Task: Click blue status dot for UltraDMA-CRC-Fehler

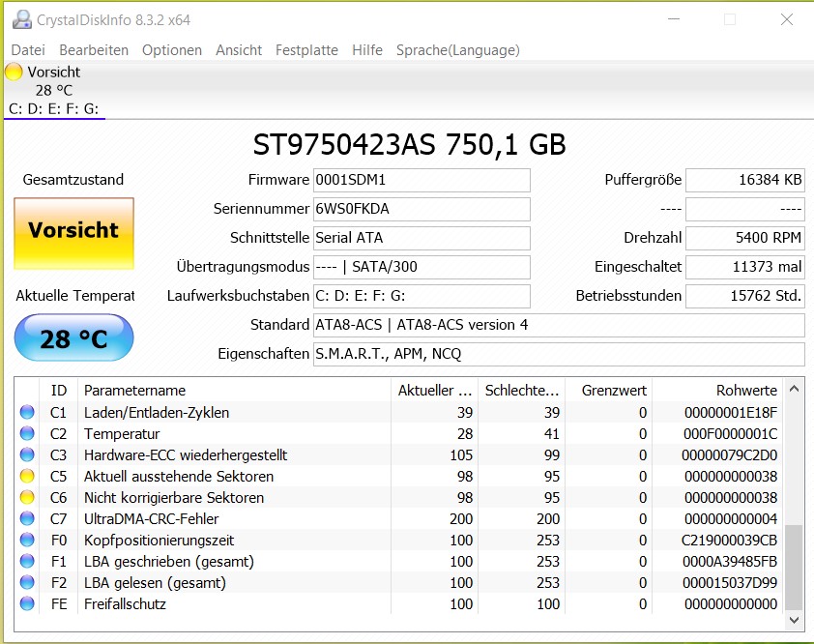Action: click(27, 519)
